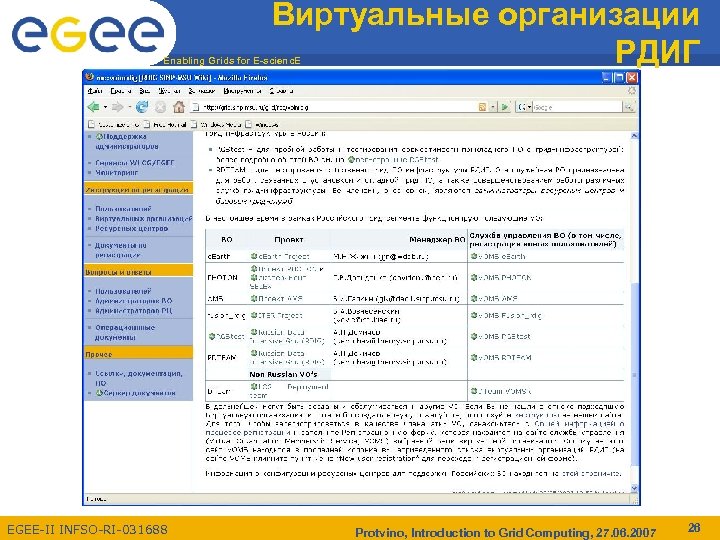Screen dimensions: 720x540
Task: Open the fourth bookmarks toolbar item
Action: (262, 124)
